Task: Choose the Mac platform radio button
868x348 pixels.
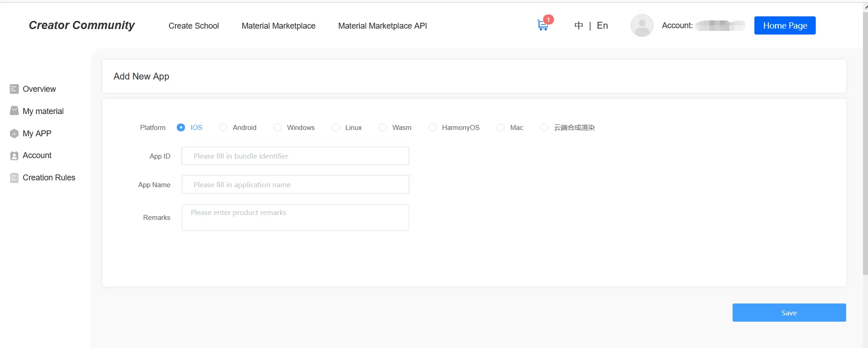Action: coord(500,128)
